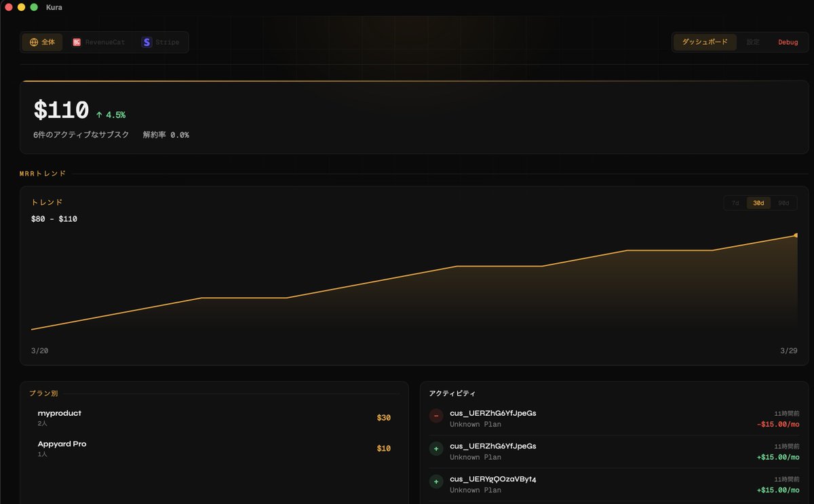This screenshot has width=814, height=504.
Task: Click the MRRトレンド section label
Action: 43,174
